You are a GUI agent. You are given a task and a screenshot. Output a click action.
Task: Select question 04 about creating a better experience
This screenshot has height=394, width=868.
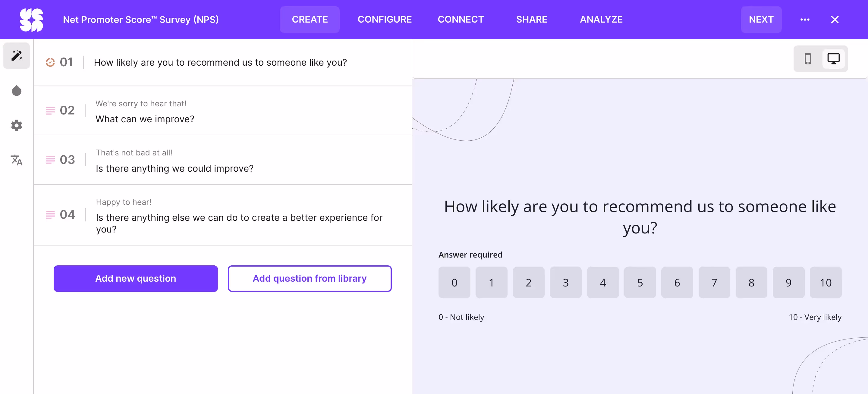pos(223,214)
